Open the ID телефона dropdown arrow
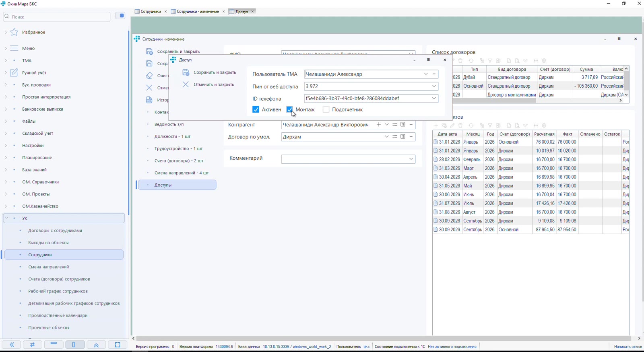The height and width of the screenshot is (352, 644). point(434,98)
